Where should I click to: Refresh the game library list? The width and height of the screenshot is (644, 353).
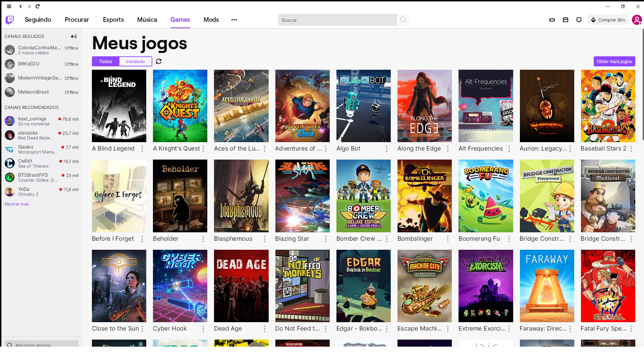pos(159,61)
